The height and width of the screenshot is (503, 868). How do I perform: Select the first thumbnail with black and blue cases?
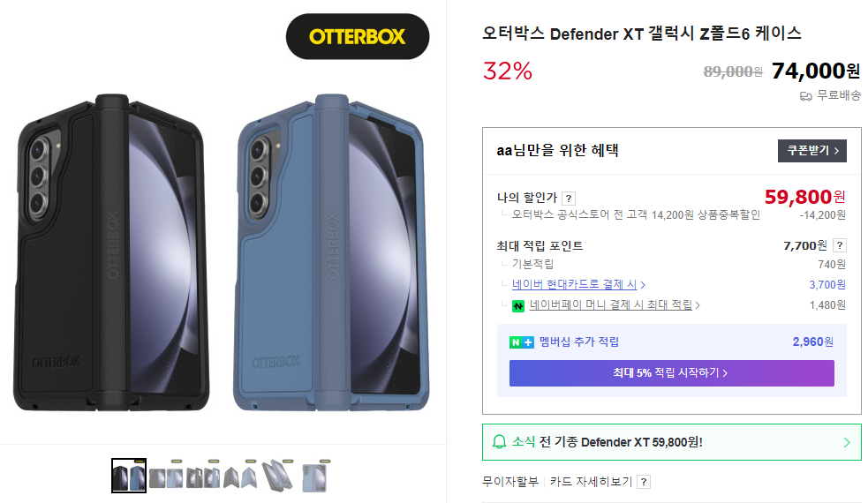click(x=129, y=476)
